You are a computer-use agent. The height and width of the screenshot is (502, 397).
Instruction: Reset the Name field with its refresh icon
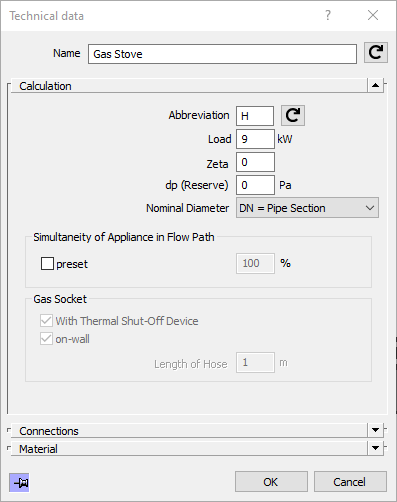pyautogui.click(x=376, y=53)
